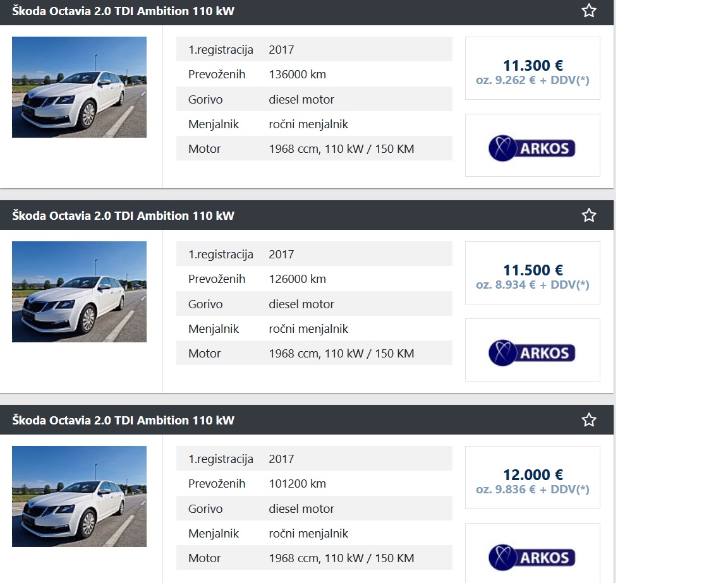
Task: Click 'Gorivo' label in 11.500 € listing
Action: [x=205, y=304]
